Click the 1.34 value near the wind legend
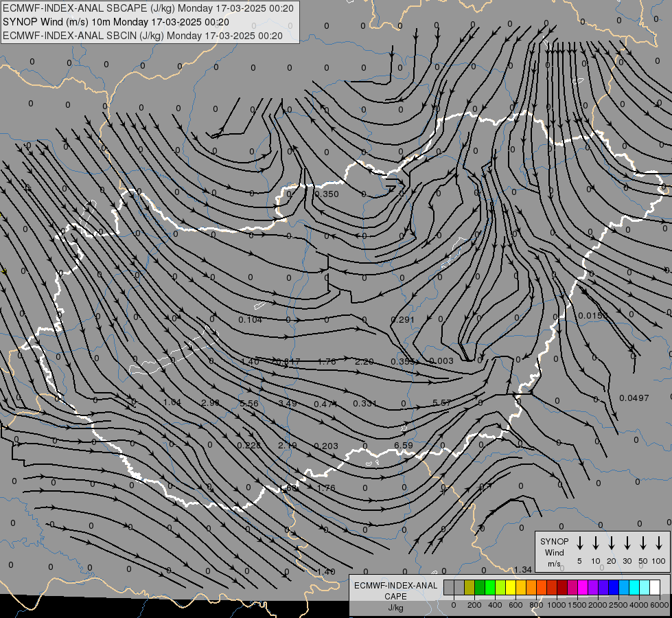Viewport: 672px width, 618px height. (x=523, y=569)
